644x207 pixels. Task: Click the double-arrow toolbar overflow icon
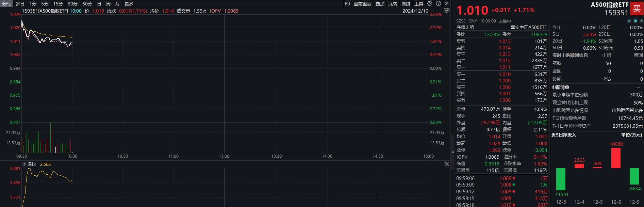pos(447,3)
